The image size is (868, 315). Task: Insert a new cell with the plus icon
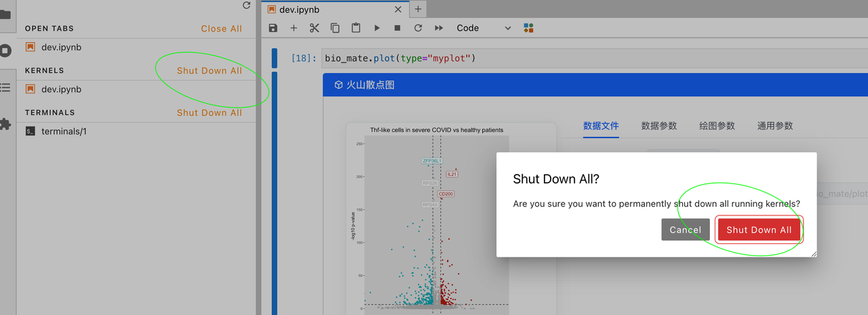click(294, 28)
